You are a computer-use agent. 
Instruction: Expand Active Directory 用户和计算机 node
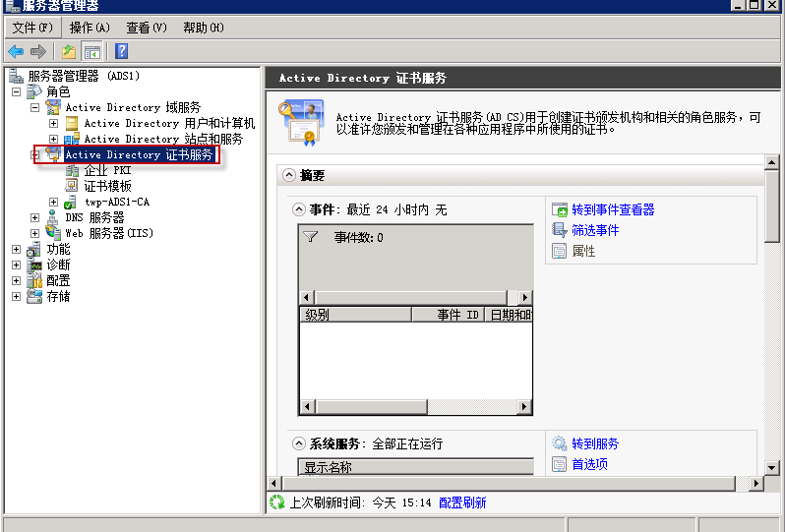pos(53,123)
